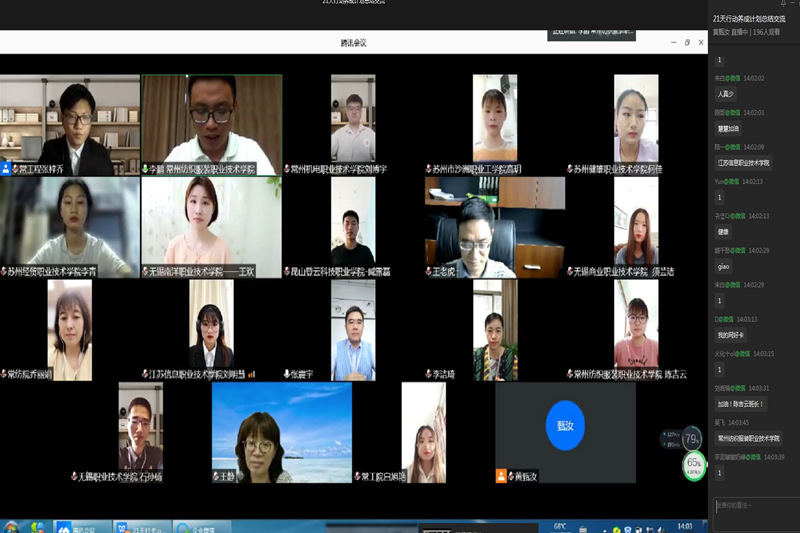This screenshot has width=800, height=533.
Task: Open the 企业微信 taskbar button
Action: (202, 527)
